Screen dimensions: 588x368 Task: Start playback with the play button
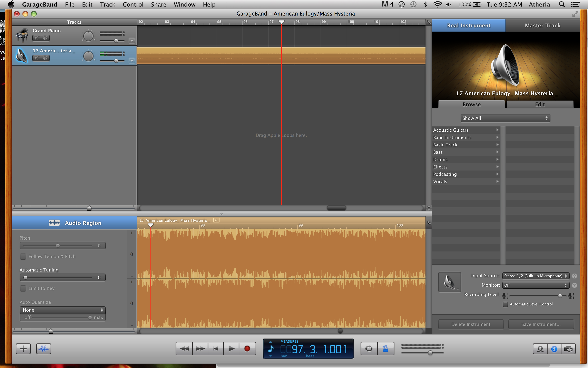click(x=231, y=349)
